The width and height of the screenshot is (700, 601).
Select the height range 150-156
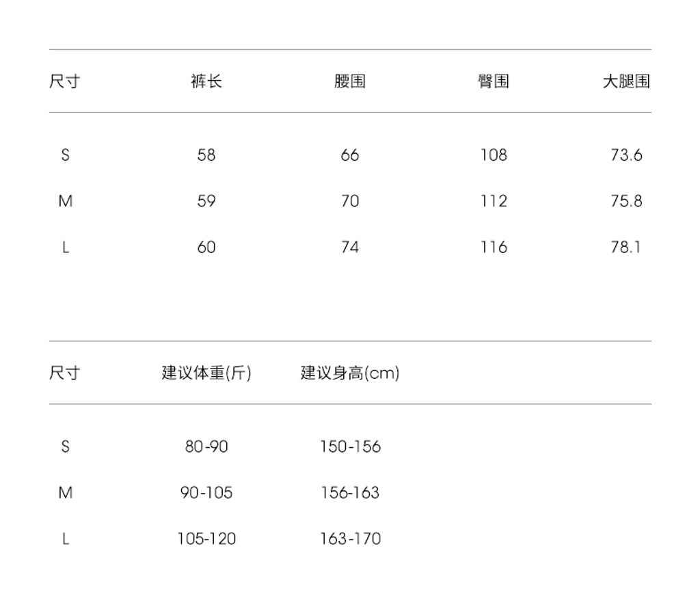(x=350, y=447)
